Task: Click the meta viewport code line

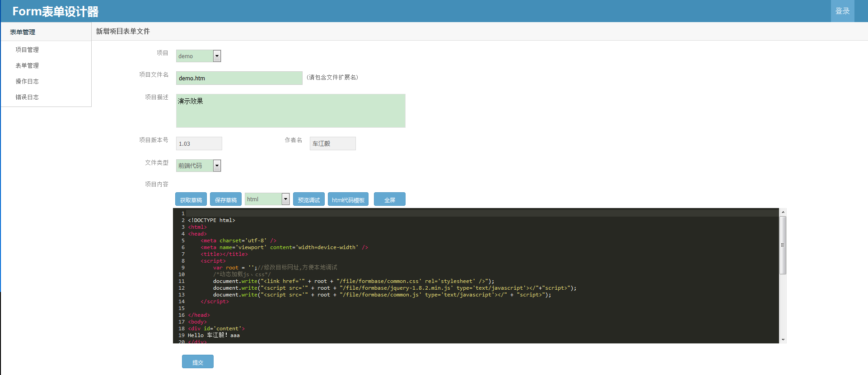Action: tap(284, 247)
